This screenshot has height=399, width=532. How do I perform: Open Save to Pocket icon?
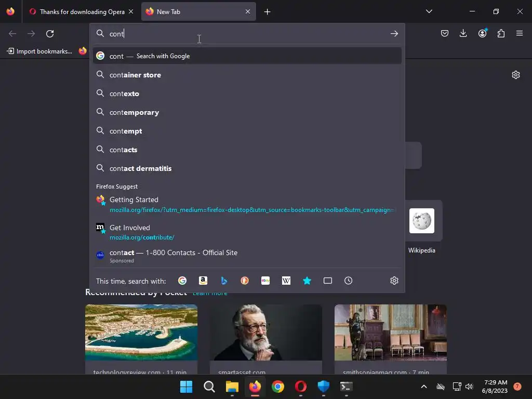tap(445, 33)
